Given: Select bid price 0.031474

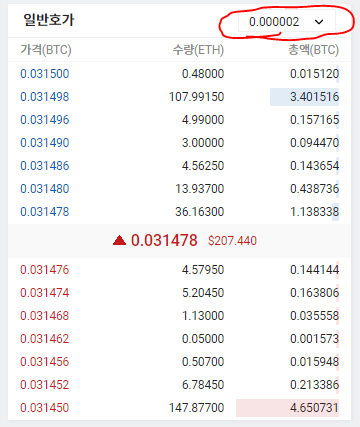Looking at the screenshot, I should click(45, 293).
